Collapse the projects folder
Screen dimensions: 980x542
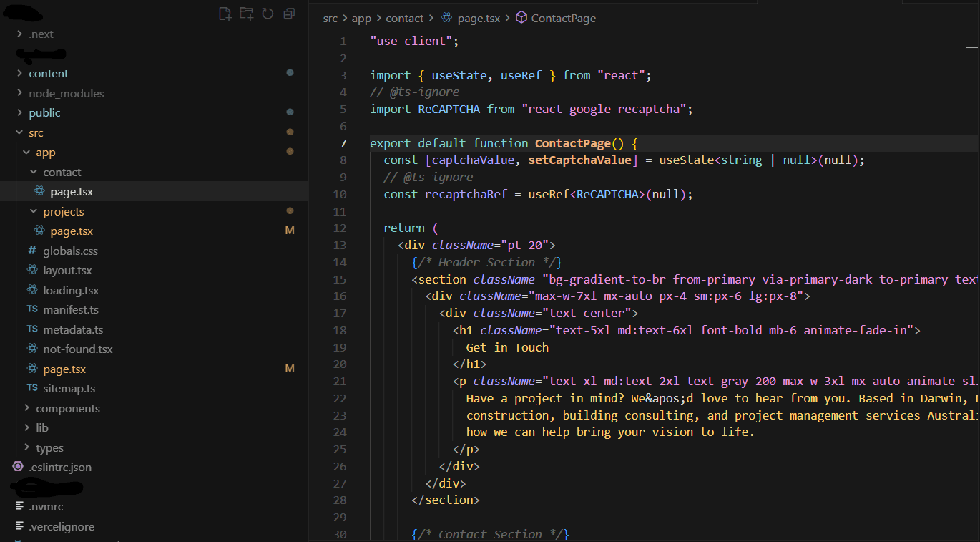63,211
